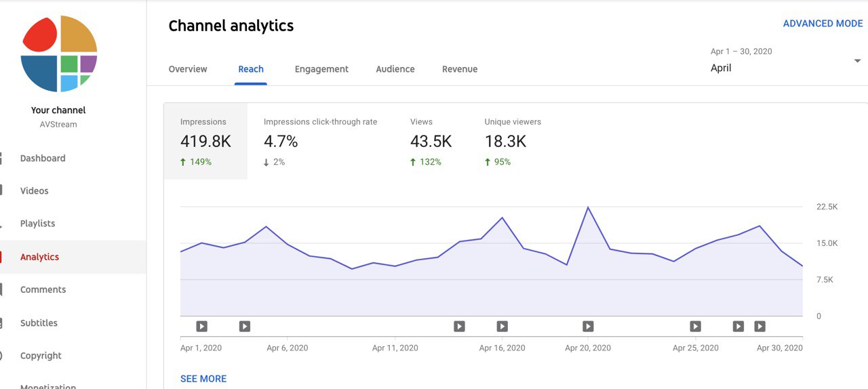This screenshot has height=389, width=868.
Task: Click the video marker near Apr 16
Action: tap(502, 327)
